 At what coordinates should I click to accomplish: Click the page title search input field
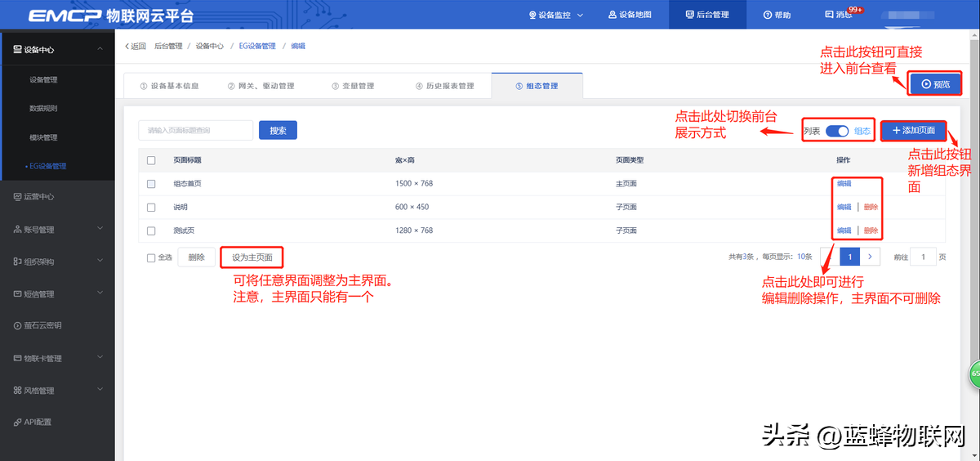click(x=195, y=130)
